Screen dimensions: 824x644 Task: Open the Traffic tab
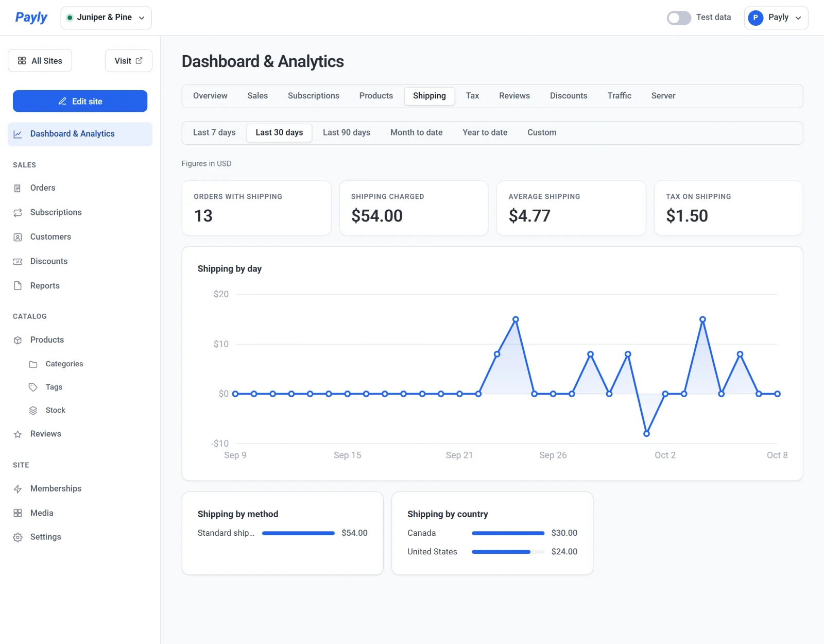click(x=619, y=96)
